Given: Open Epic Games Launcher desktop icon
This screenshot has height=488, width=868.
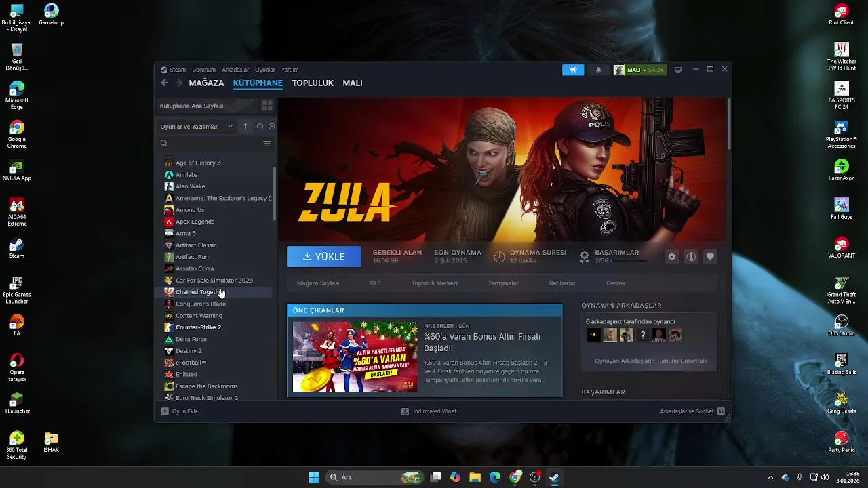Looking at the screenshot, I should [x=17, y=290].
